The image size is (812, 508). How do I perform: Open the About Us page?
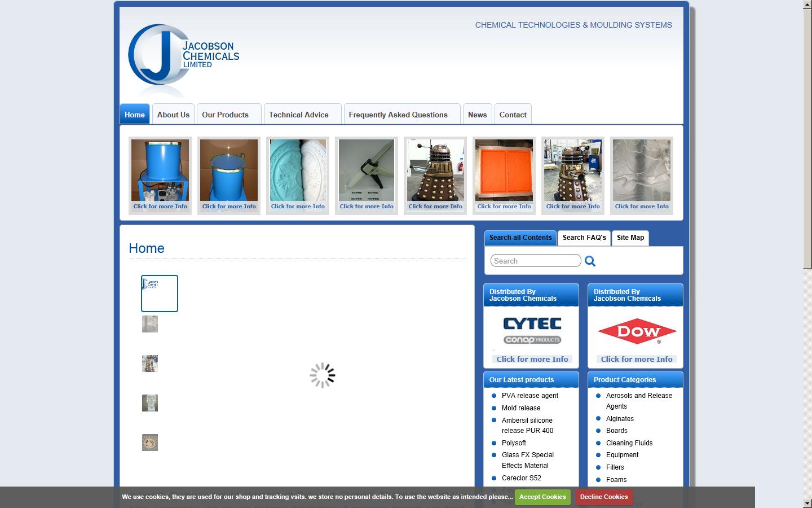coord(173,115)
